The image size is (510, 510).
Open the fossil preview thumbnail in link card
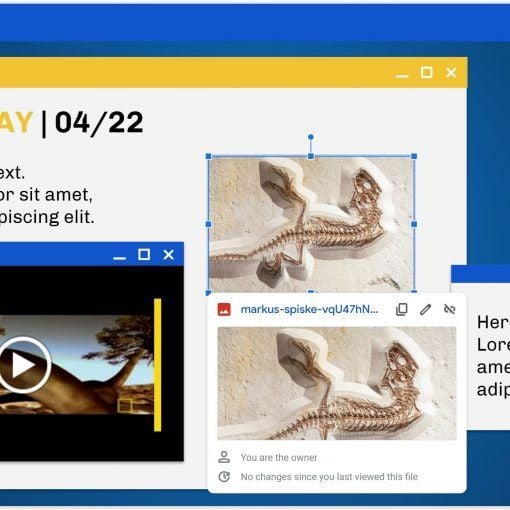(337, 383)
